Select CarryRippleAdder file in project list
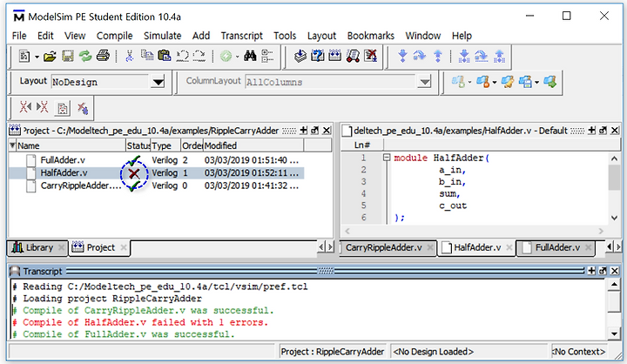The width and height of the screenshot is (627, 364). pyautogui.click(x=80, y=186)
